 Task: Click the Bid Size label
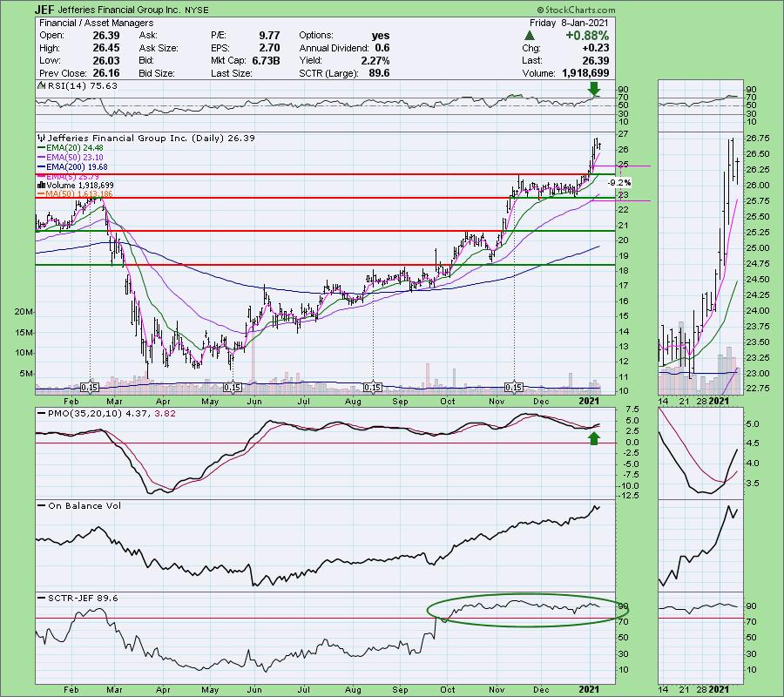(157, 73)
